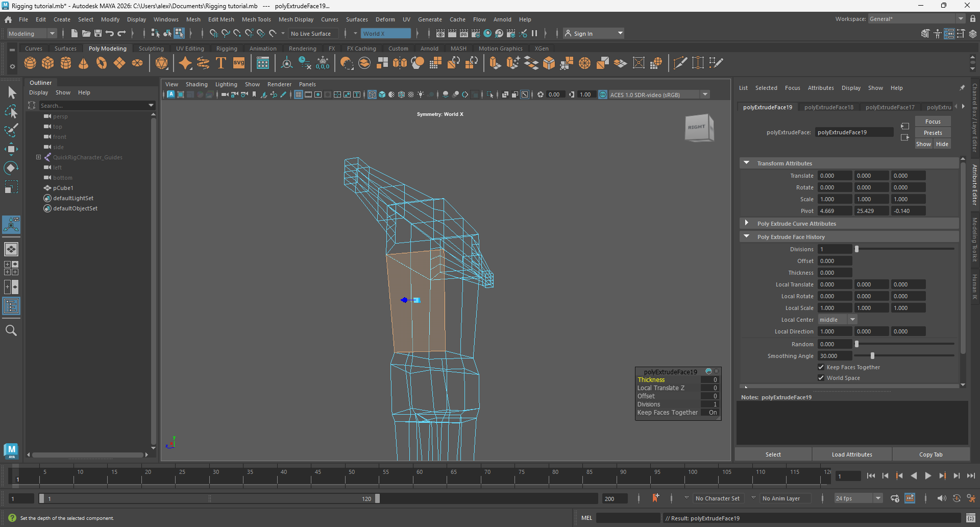Click the view cube RIGHT face
This screenshot has height=527, width=980.
coord(697,127)
